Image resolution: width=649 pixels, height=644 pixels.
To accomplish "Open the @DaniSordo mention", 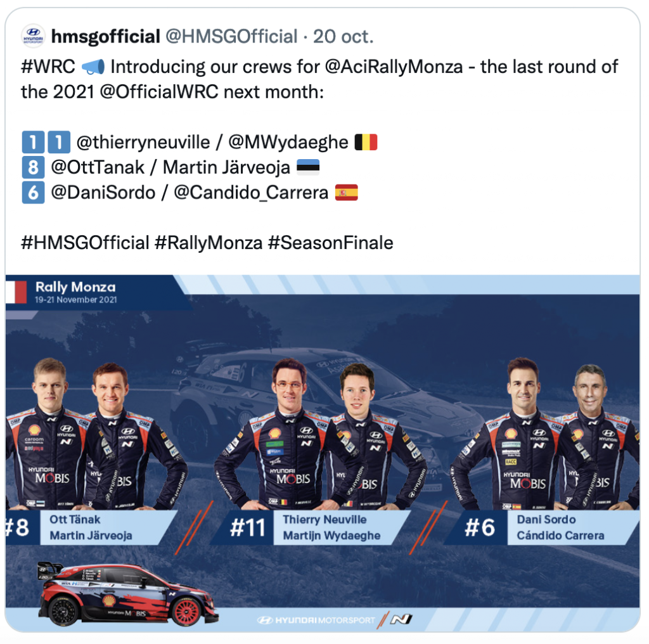I will click(103, 193).
